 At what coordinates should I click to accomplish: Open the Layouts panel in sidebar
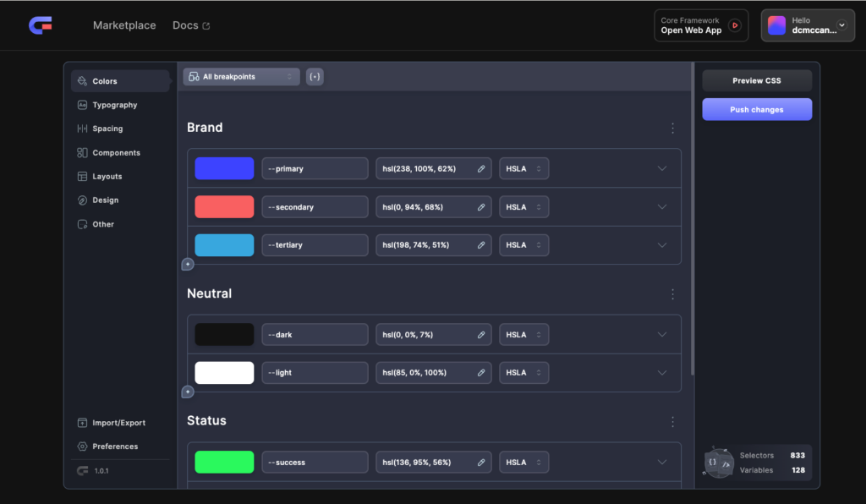[x=84, y=176]
